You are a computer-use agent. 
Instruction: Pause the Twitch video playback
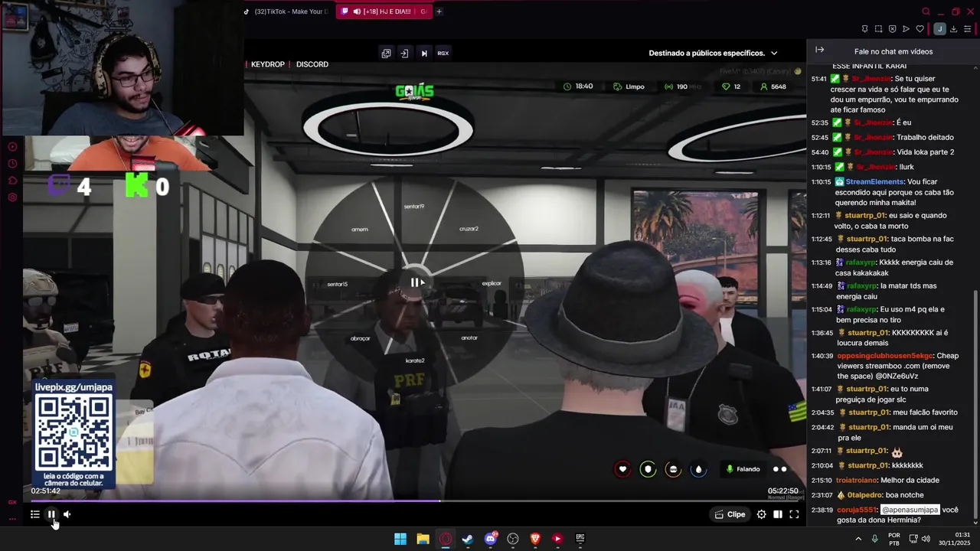[x=51, y=514]
